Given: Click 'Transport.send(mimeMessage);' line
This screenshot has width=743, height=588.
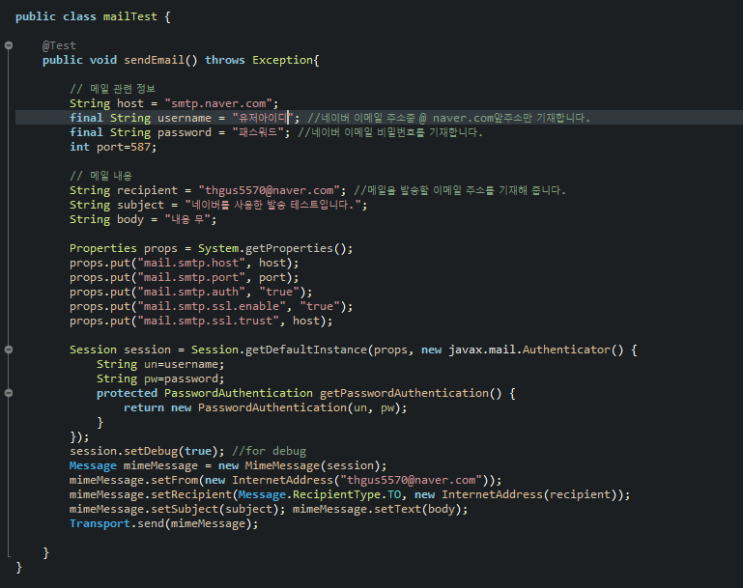Looking at the screenshot, I should point(164,524).
